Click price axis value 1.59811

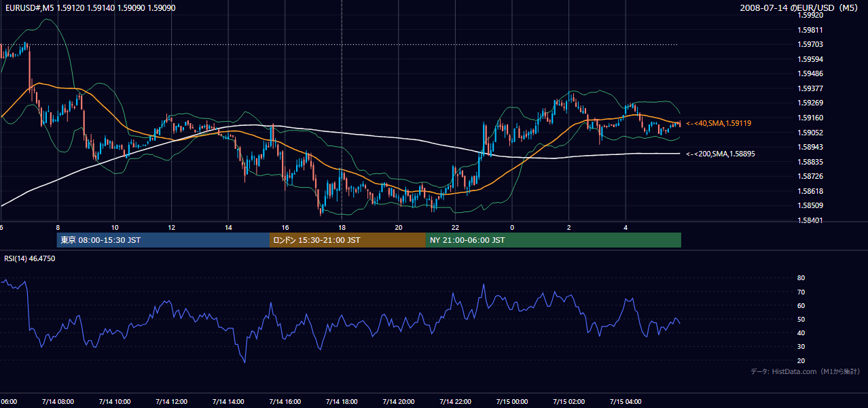click(810, 30)
